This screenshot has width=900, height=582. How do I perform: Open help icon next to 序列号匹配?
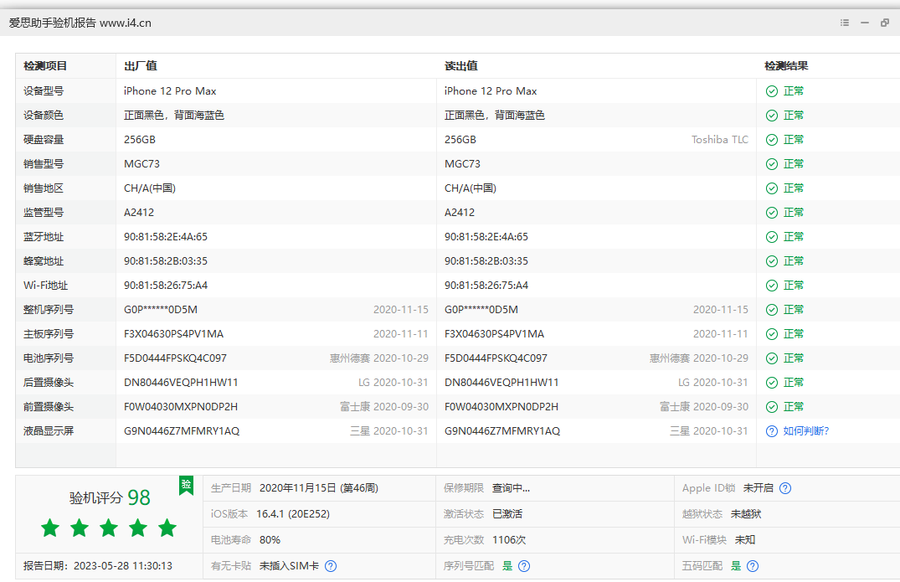(524, 566)
